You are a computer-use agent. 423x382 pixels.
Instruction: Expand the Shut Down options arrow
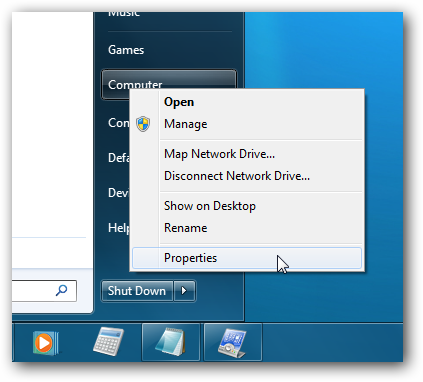pos(184,291)
